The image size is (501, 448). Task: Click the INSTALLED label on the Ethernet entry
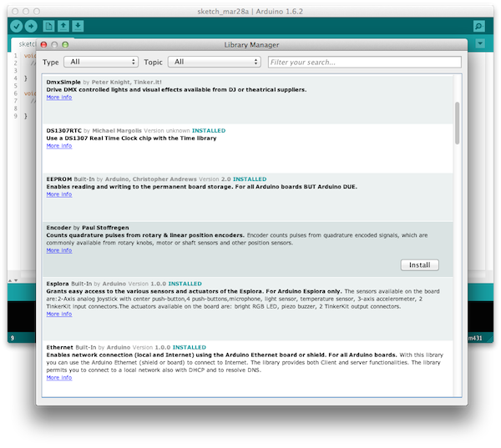point(190,347)
